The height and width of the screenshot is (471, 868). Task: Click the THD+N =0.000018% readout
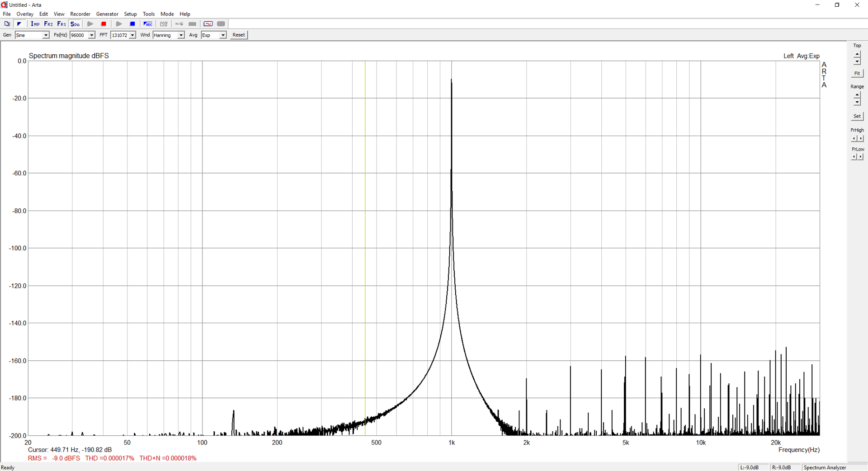pyautogui.click(x=168, y=458)
